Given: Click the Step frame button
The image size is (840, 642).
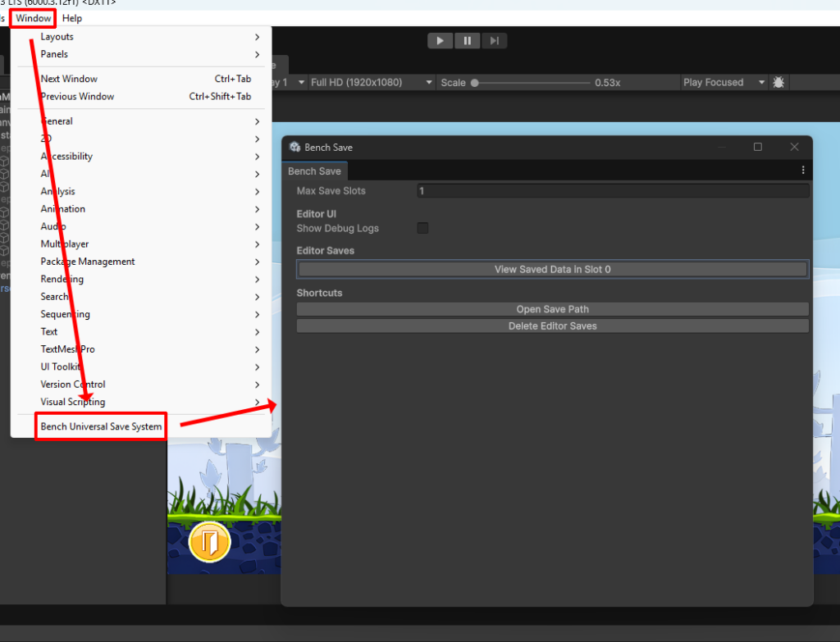Looking at the screenshot, I should [494, 41].
